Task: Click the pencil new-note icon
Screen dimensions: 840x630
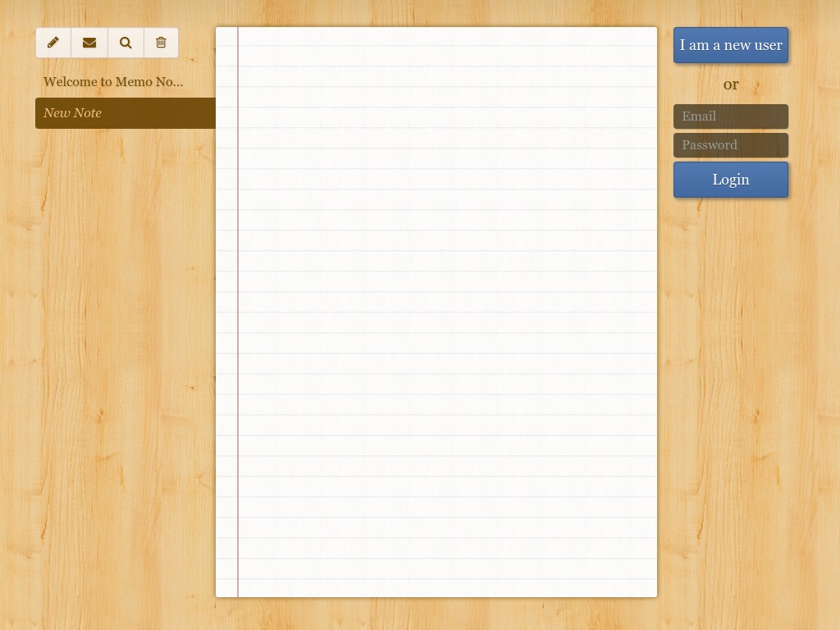Action: tap(53, 43)
